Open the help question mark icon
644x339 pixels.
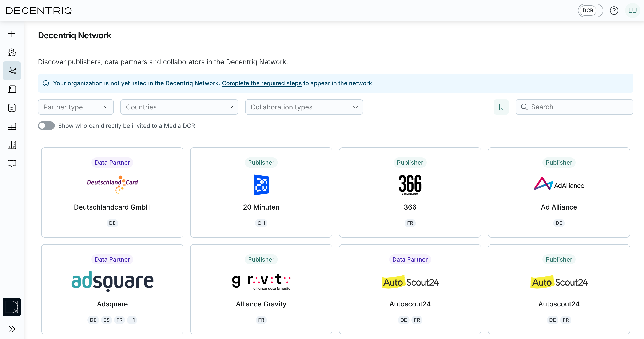pos(614,10)
